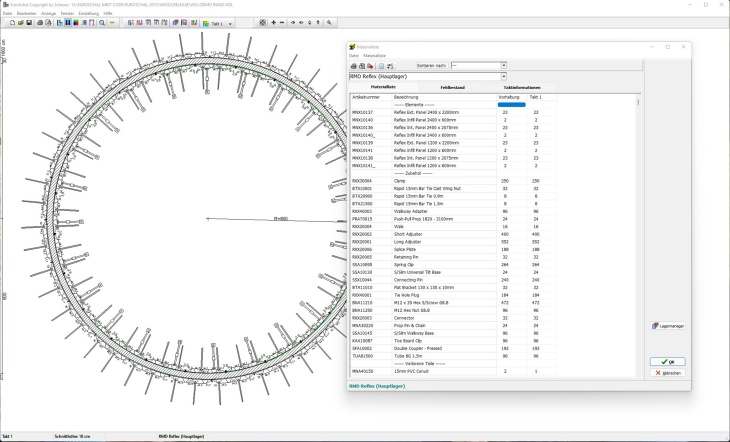
Task: Expand the RMD Reflex (Hauptlager) combo box
Action: [503, 76]
